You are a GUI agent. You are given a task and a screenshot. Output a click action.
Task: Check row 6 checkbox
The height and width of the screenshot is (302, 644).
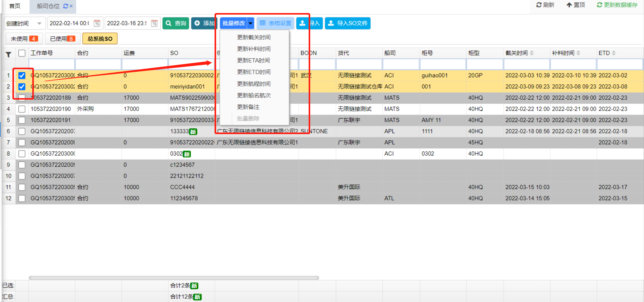coord(22,131)
